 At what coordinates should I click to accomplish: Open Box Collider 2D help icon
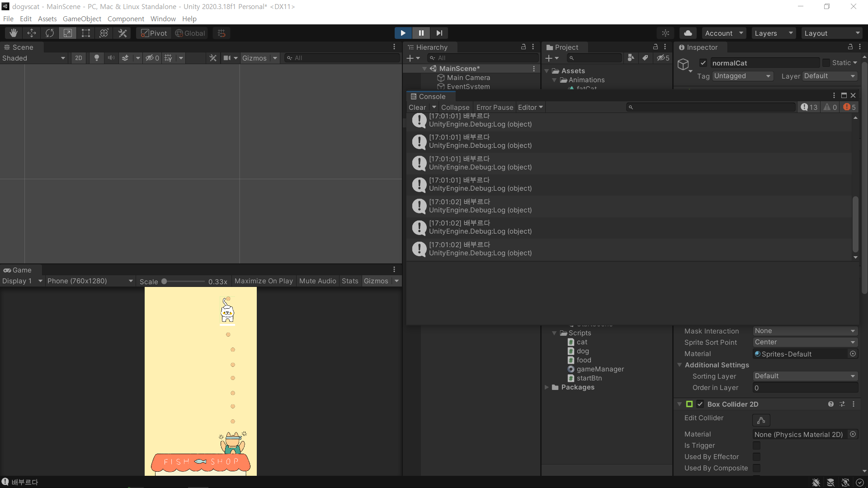click(831, 404)
